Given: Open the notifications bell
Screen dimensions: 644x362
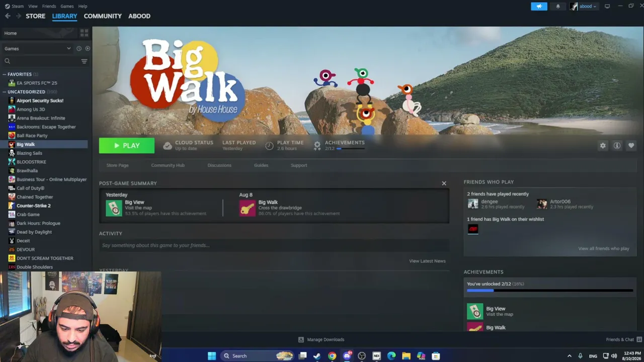Looking at the screenshot, I should tap(558, 7).
